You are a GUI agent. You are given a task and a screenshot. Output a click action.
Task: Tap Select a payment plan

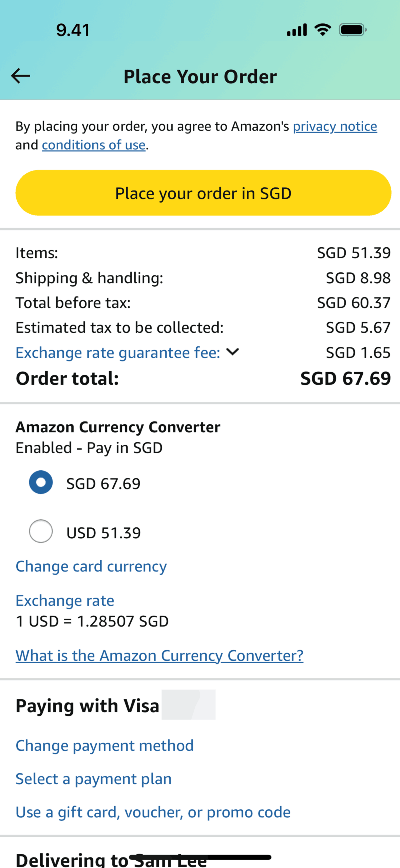(x=94, y=779)
